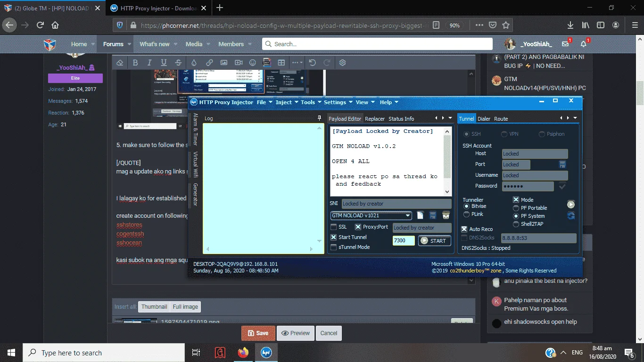Insert all attachments as Thumbnail
644x362 pixels.
(154, 306)
